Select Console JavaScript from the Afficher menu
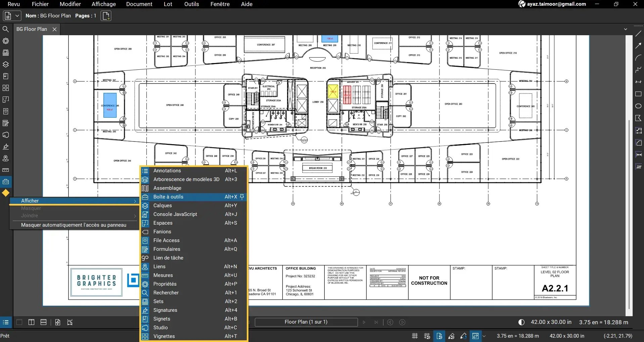The width and height of the screenshot is (644, 342). tap(174, 214)
